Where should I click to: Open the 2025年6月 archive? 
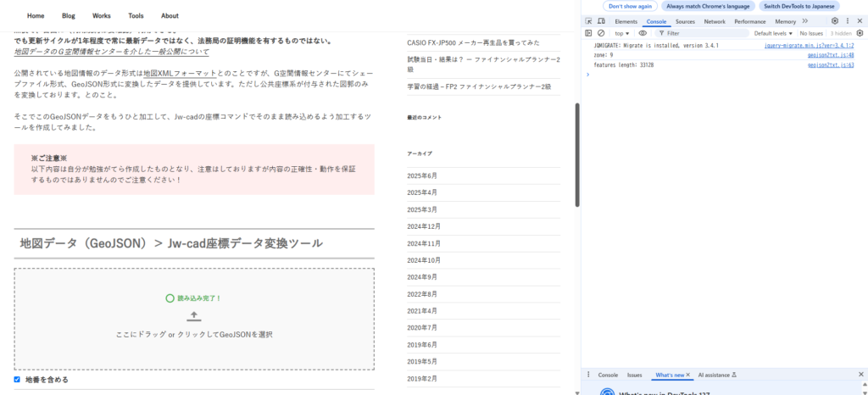click(422, 176)
